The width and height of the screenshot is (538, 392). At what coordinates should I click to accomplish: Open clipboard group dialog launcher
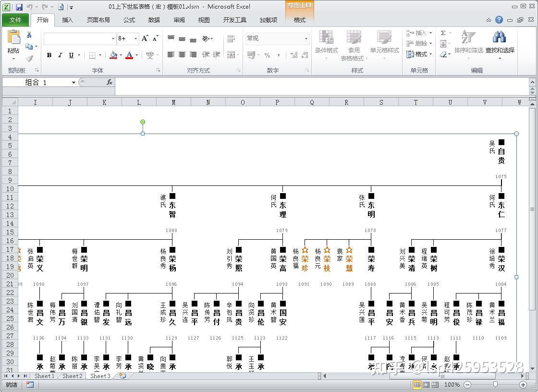37,70
